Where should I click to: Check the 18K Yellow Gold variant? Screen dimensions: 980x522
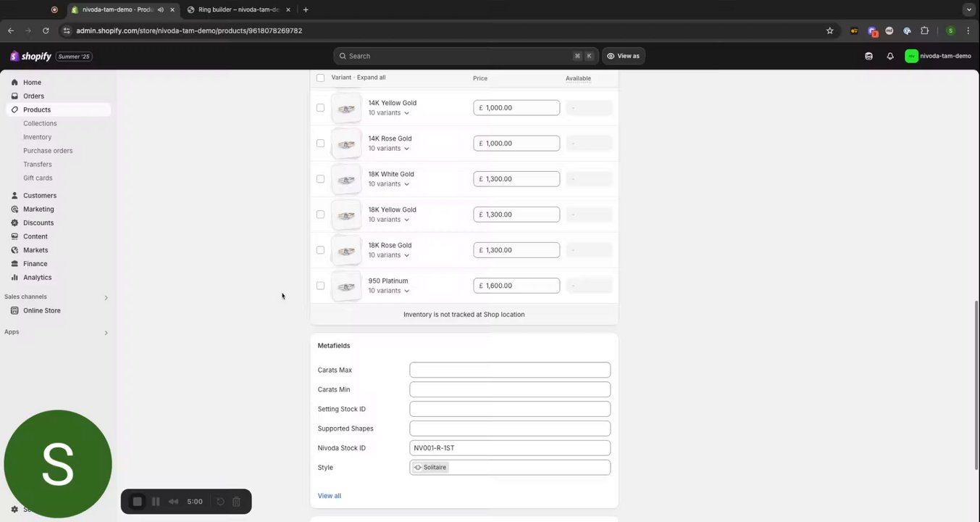point(320,214)
